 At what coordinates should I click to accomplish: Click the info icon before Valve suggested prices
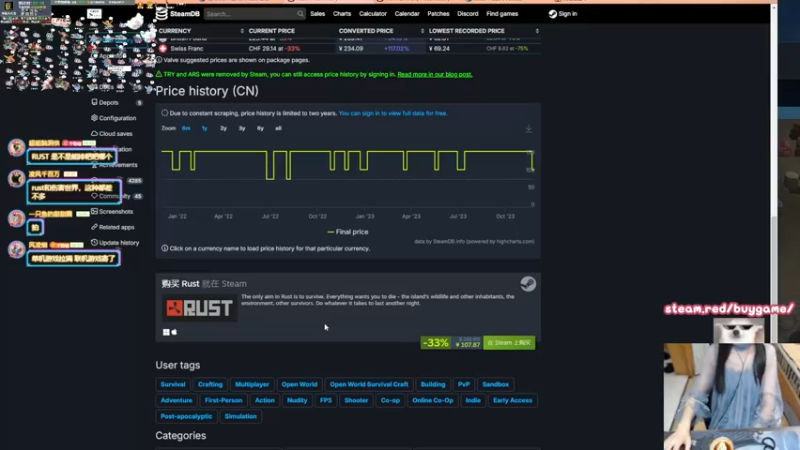point(159,60)
